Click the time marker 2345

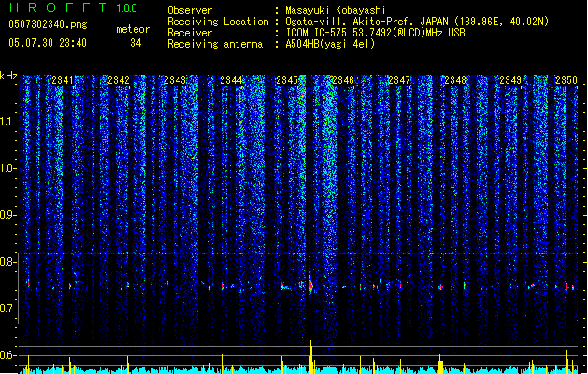(x=287, y=80)
